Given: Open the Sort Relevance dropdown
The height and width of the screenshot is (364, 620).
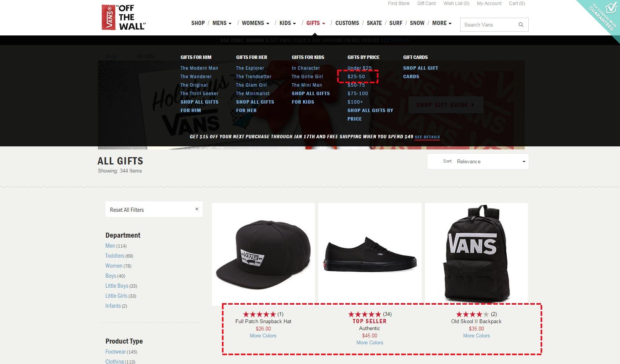Looking at the screenshot, I should tap(478, 161).
